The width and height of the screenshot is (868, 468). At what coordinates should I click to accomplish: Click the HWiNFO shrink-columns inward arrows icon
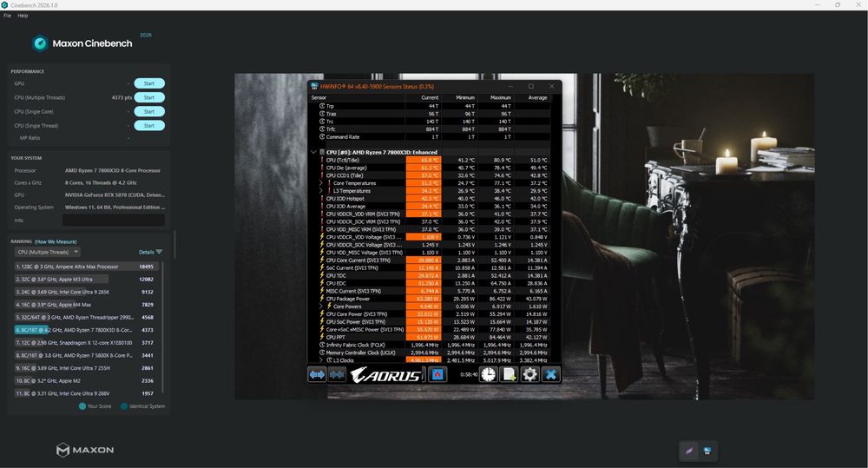[337, 375]
